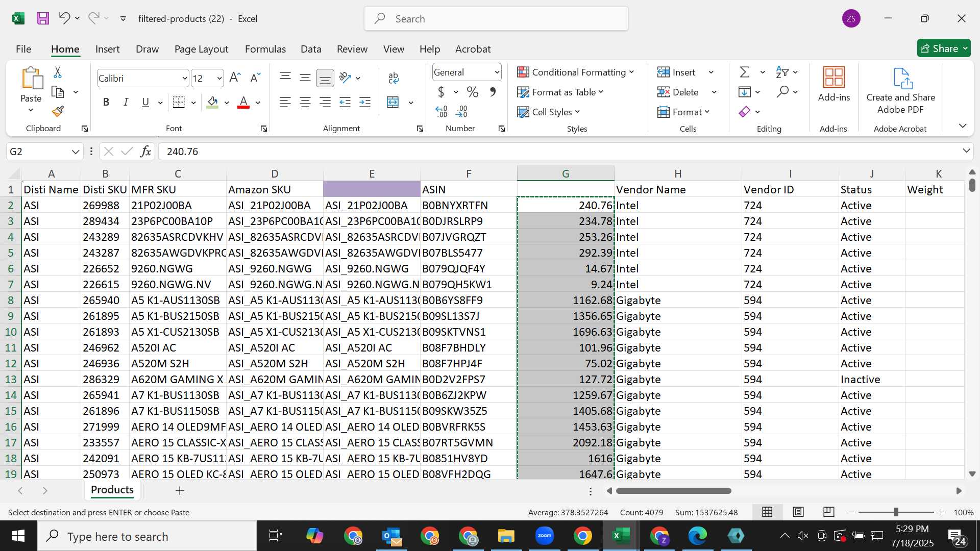Open the File menu
This screenshot has height=551, width=980.
click(x=23, y=49)
